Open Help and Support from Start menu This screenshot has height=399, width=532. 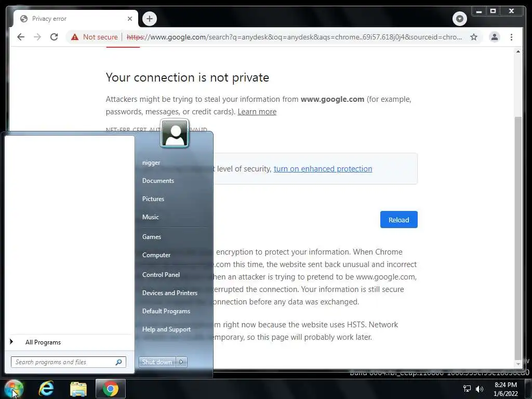(x=166, y=329)
